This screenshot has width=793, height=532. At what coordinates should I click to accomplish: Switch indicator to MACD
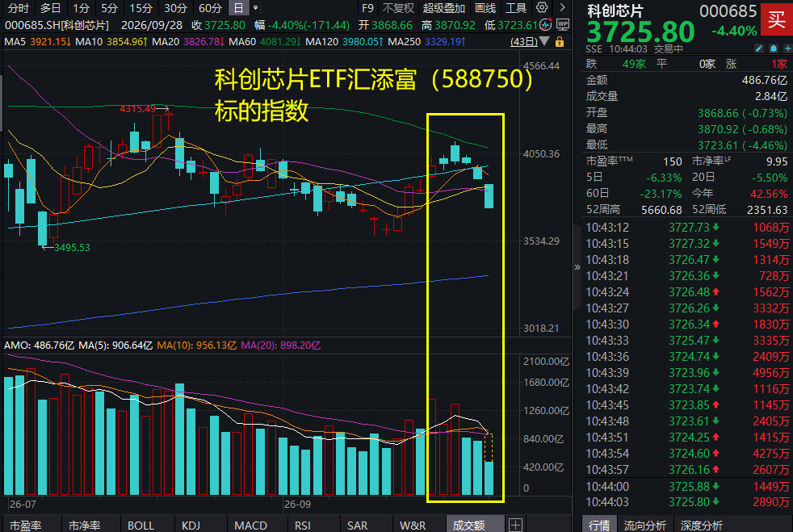250,525
